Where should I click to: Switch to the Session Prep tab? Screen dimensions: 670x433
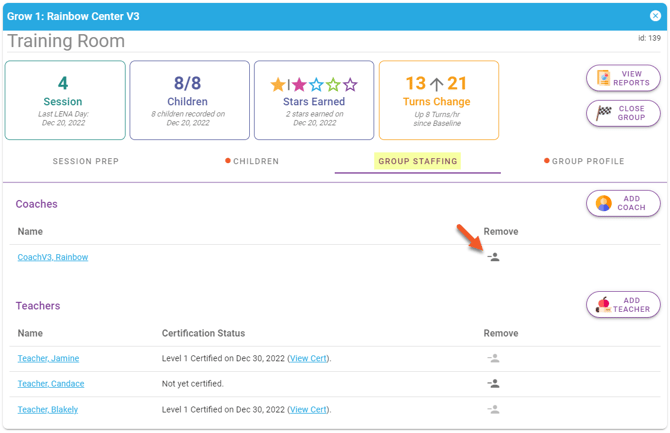[x=85, y=161]
